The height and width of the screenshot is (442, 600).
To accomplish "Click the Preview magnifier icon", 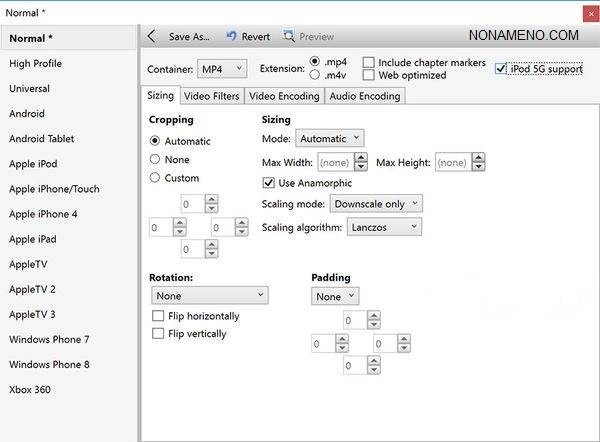I will (289, 36).
